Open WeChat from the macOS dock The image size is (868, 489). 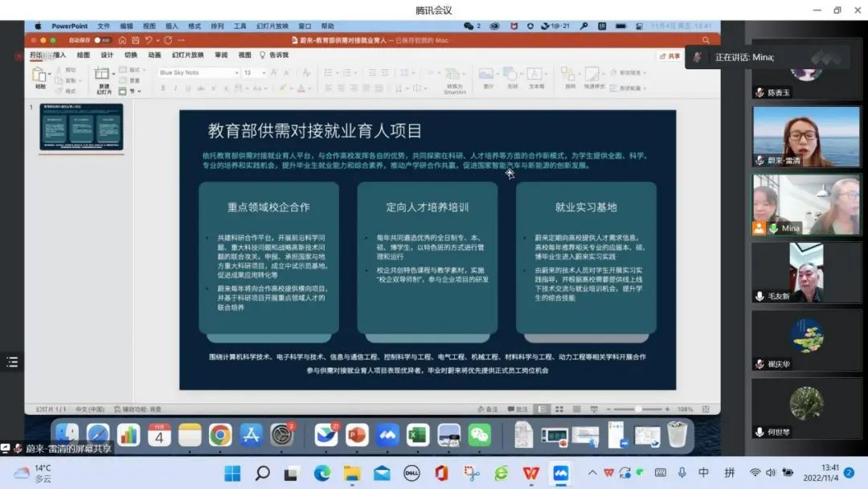pyautogui.click(x=480, y=435)
